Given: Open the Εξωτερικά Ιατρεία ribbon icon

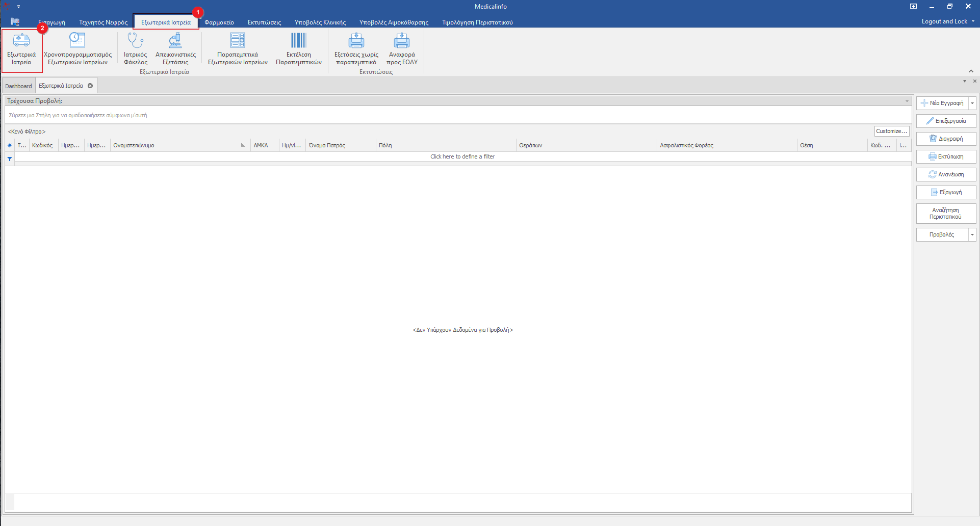Looking at the screenshot, I should [21, 49].
